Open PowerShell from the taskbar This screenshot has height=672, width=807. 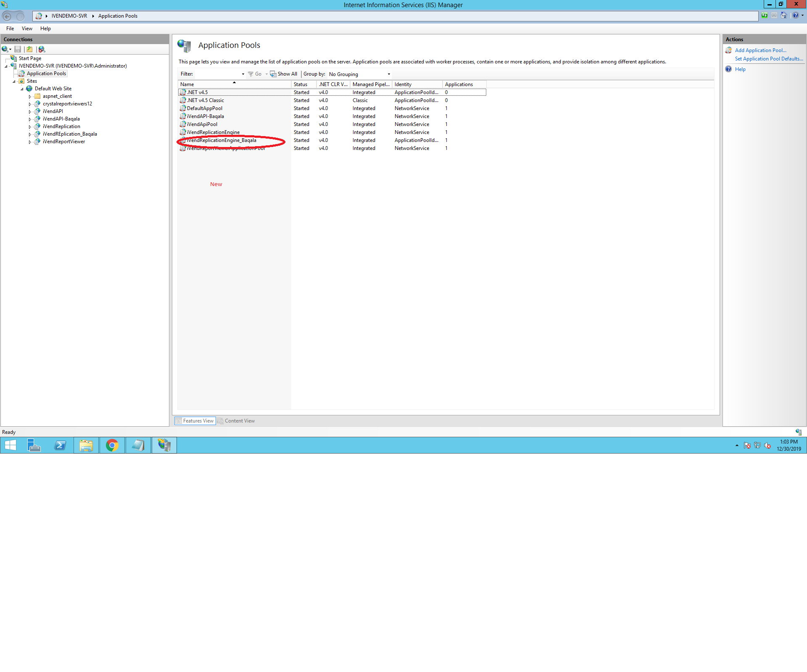pos(60,445)
